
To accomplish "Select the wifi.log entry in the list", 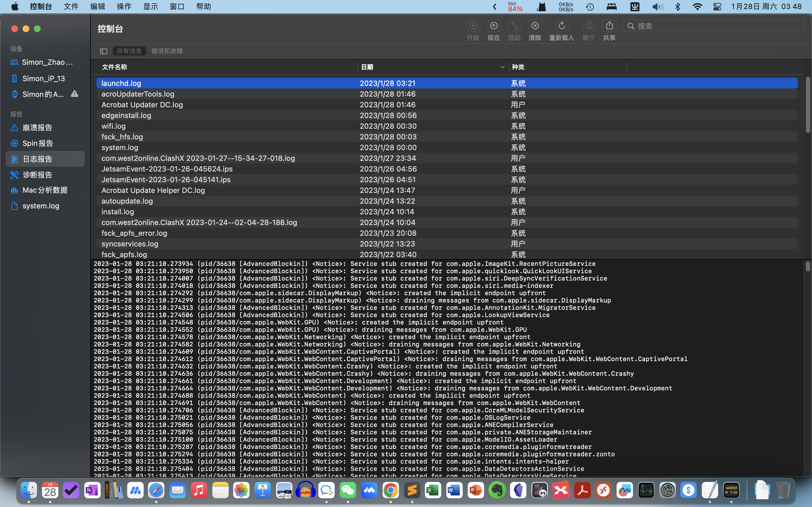I will (x=113, y=126).
